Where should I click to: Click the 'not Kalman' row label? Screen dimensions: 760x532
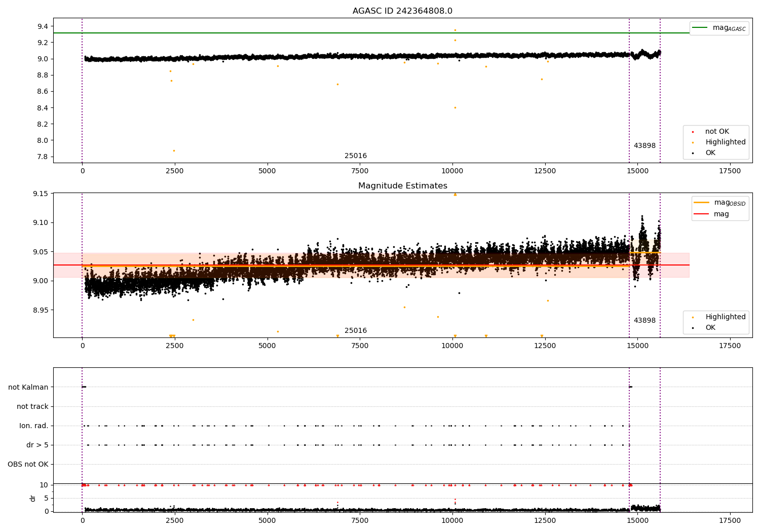[x=28, y=388]
